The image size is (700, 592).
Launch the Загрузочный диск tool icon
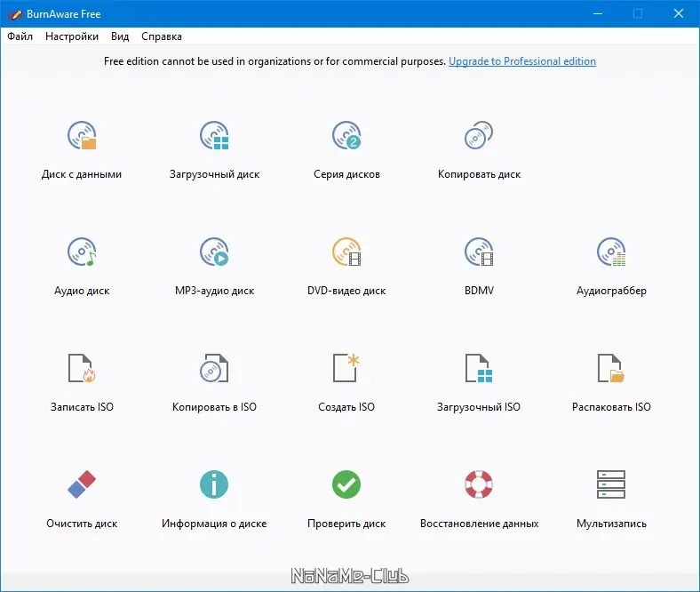click(x=214, y=135)
